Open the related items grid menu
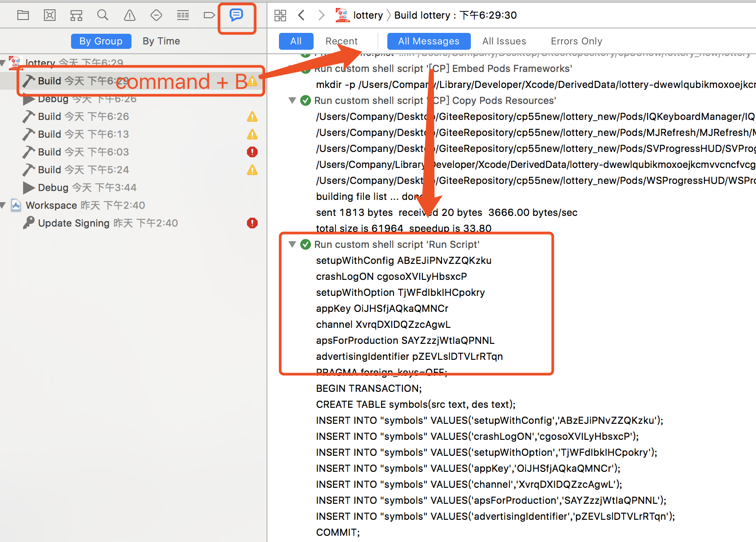756x542 pixels. point(280,16)
